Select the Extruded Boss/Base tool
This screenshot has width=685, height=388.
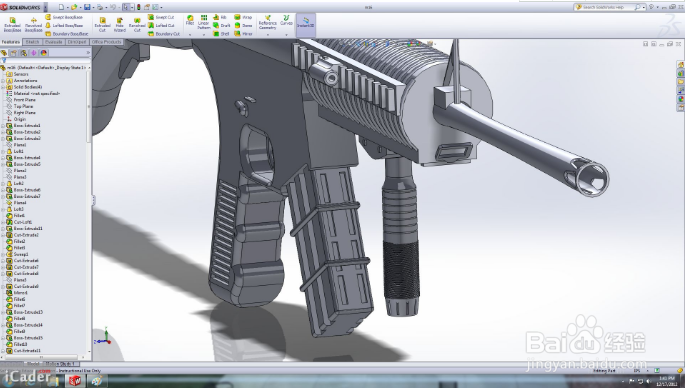(12, 24)
